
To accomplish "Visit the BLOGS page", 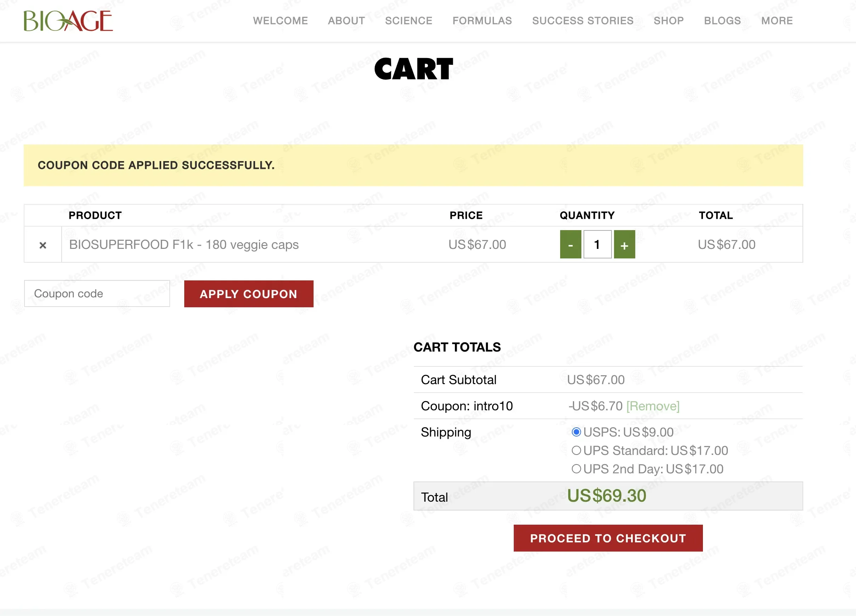I will tap(722, 21).
